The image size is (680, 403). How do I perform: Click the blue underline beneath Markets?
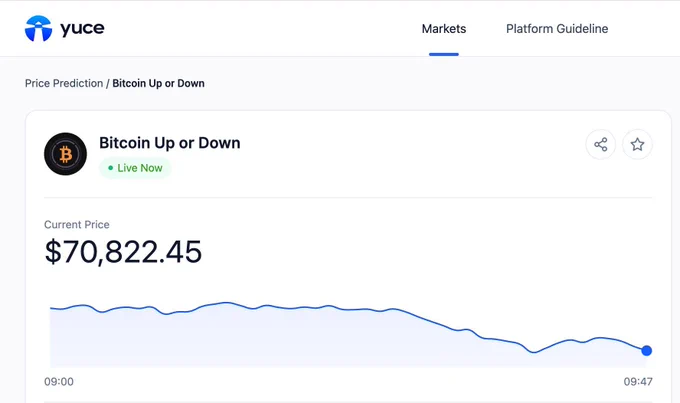pos(444,54)
